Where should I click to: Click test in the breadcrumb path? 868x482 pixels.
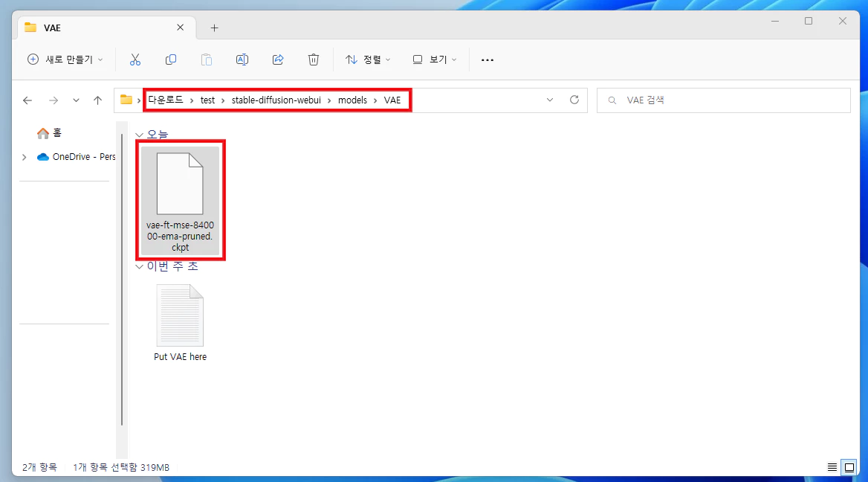(207, 100)
